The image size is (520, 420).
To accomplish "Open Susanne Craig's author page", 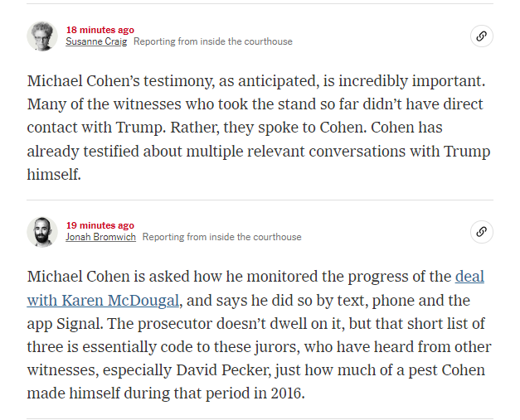I will click(x=96, y=41).
